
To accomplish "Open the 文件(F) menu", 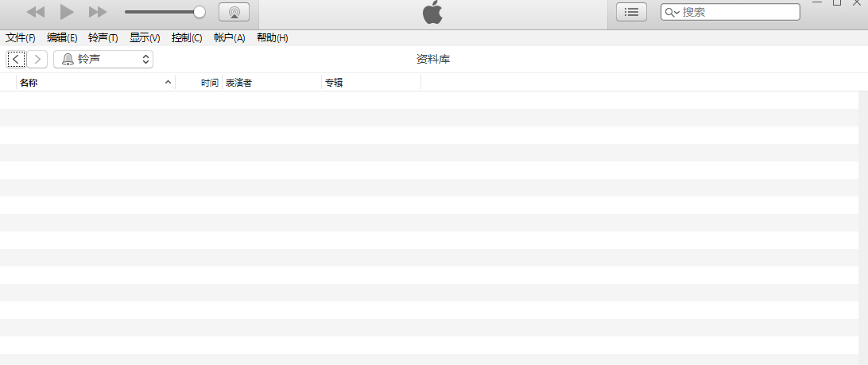I will [x=21, y=37].
